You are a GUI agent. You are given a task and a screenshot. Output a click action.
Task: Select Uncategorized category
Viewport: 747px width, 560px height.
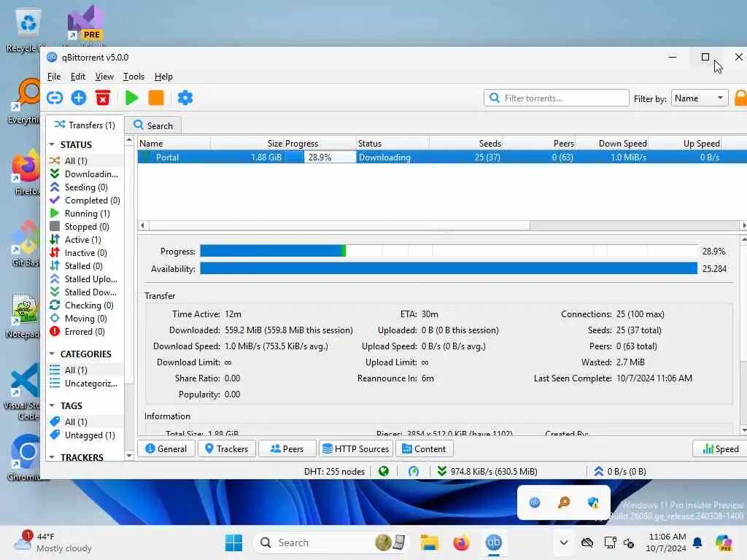(x=85, y=384)
